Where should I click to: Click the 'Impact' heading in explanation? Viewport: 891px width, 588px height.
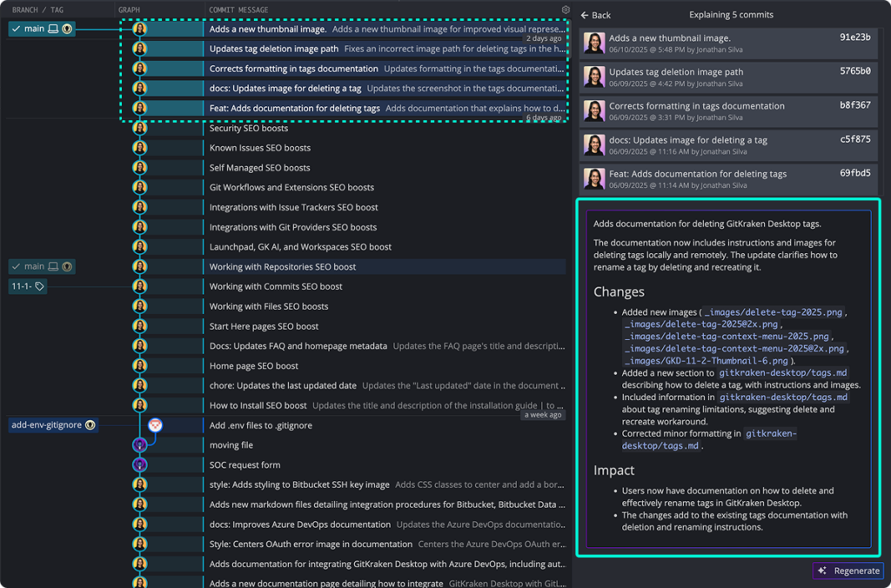(613, 470)
